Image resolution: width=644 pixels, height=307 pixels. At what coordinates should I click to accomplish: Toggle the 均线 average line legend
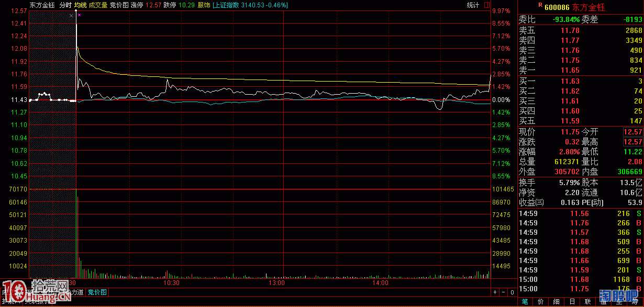click(80, 5)
